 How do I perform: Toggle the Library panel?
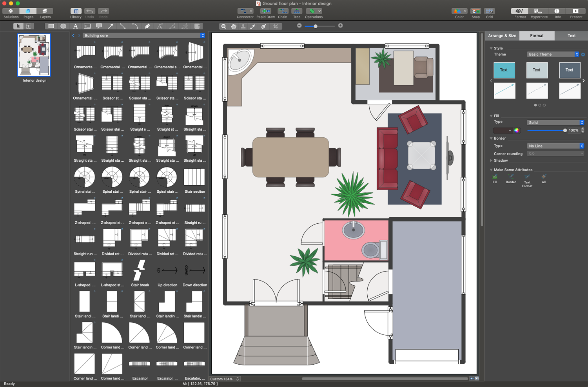(76, 11)
